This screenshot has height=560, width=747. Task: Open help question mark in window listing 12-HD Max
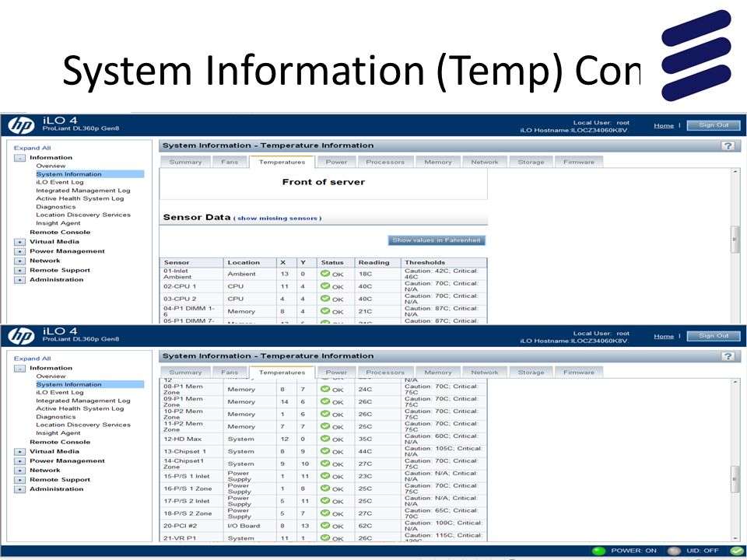coord(728,356)
